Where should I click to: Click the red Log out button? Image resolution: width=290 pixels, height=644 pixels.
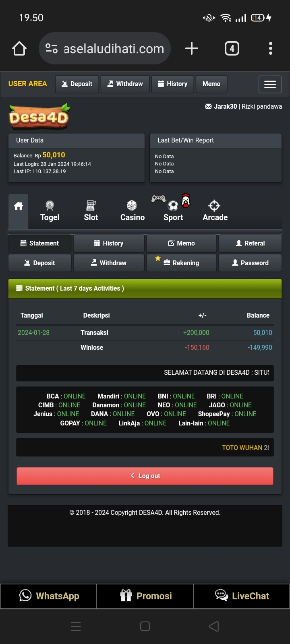tap(145, 476)
